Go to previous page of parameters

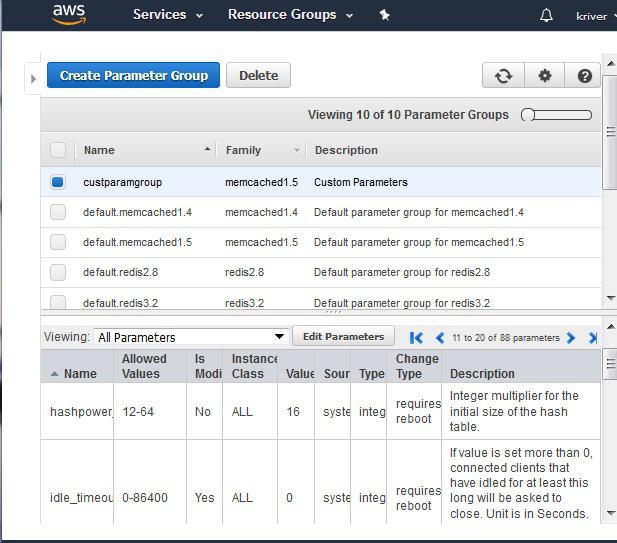pos(439,338)
